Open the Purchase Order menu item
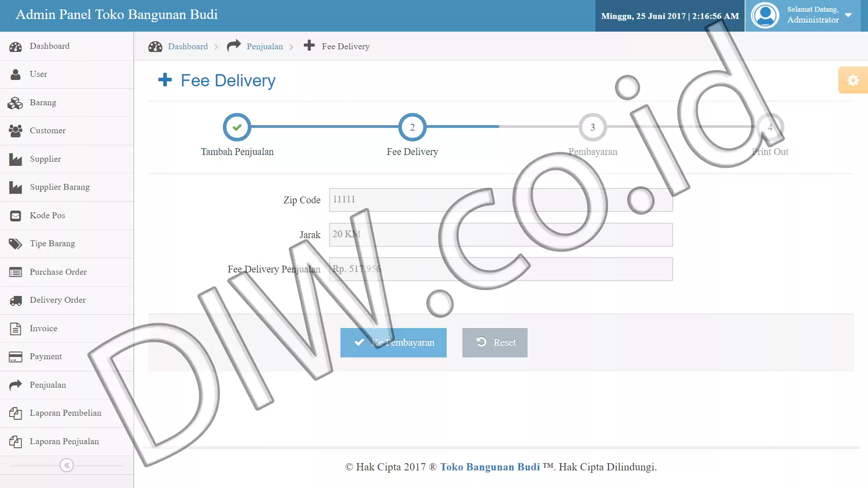Image resolution: width=868 pixels, height=488 pixels. pyautogui.click(x=67, y=272)
